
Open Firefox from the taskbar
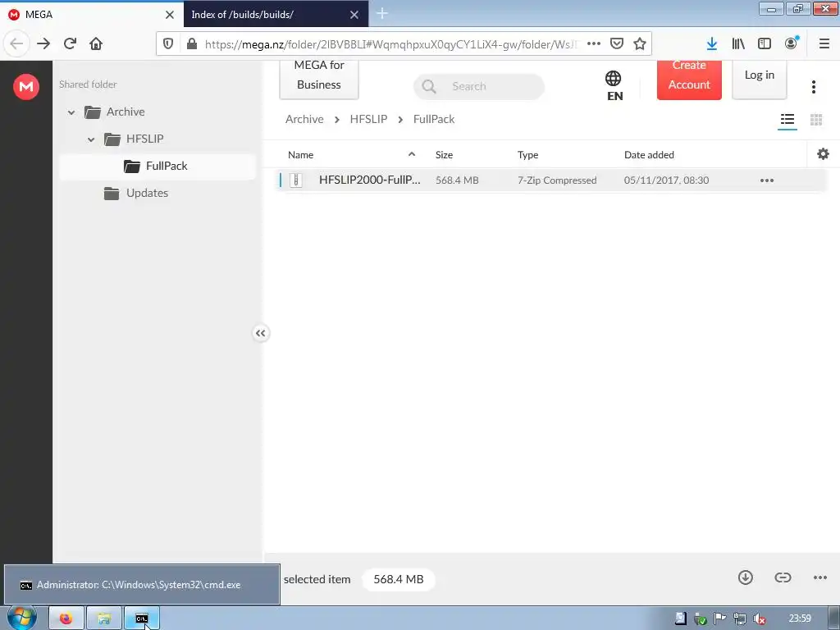(x=66, y=619)
